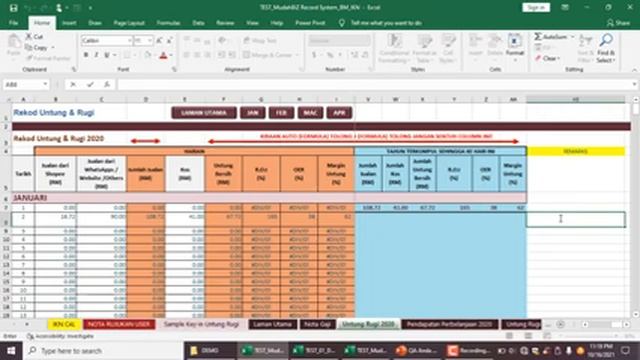Switch to the Data ribbon tab
Image resolution: width=640 pixels, height=360 pixels.
pyautogui.click(x=198, y=23)
